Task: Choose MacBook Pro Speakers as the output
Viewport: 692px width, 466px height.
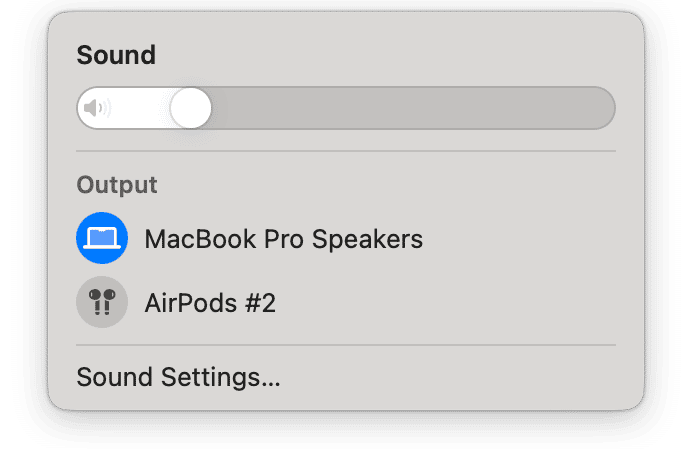Action: tap(283, 240)
